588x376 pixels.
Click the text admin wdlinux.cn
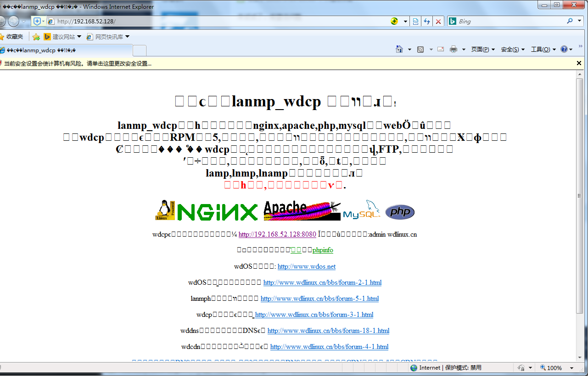click(x=393, y=234)
